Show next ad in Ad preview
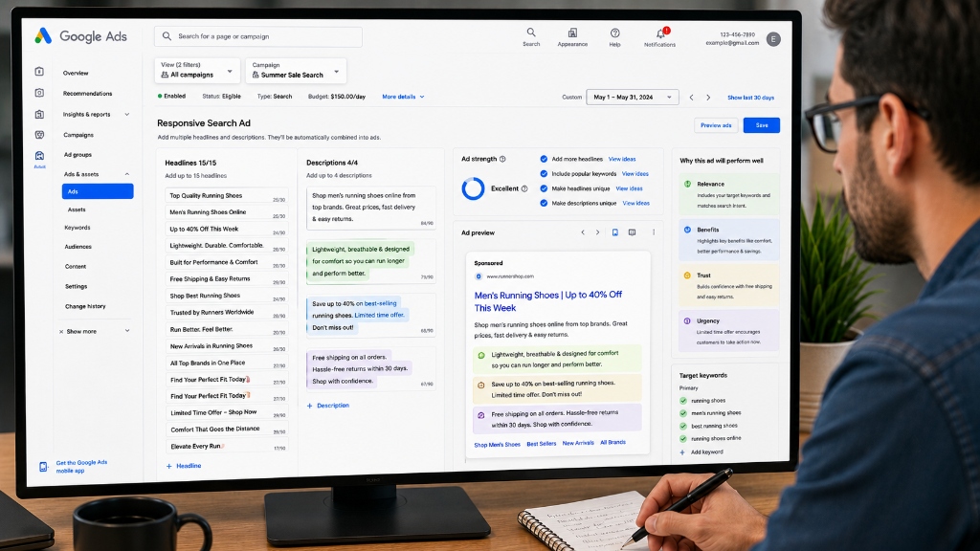The width and height of the screenshot is (980, 551). pos(597,232)
